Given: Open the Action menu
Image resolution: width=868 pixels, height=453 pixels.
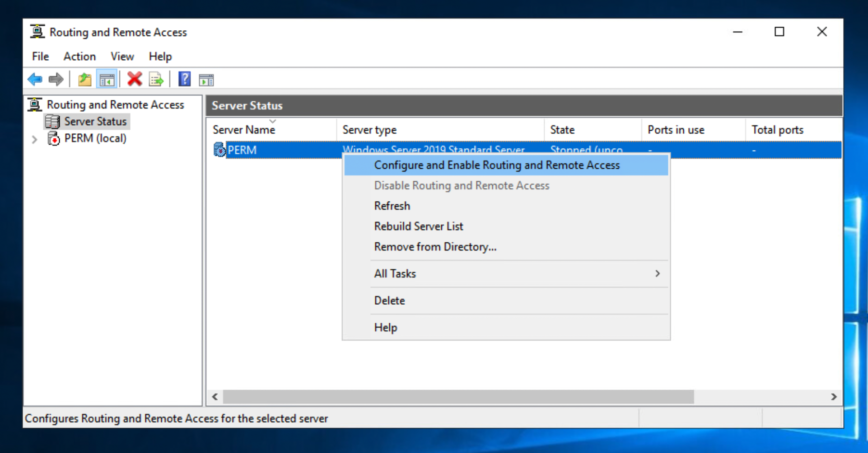Looking at the screenshot, I should pyautogui.click(x=79, y=56).
